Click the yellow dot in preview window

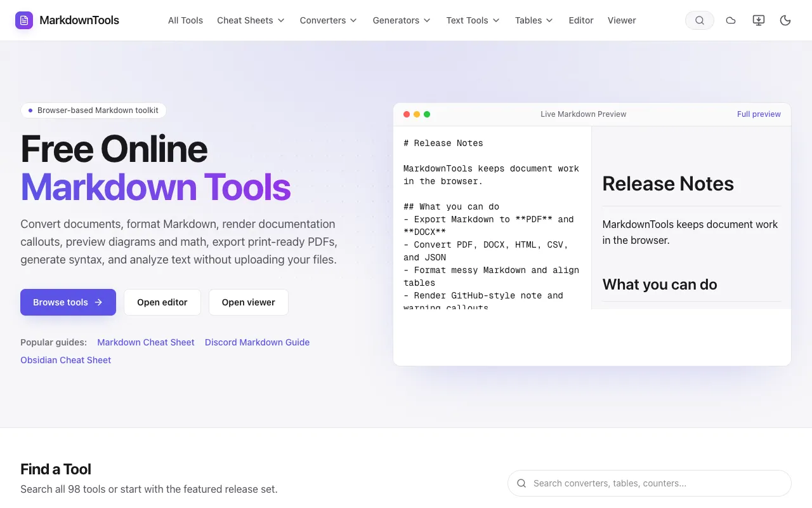point(417,114)
